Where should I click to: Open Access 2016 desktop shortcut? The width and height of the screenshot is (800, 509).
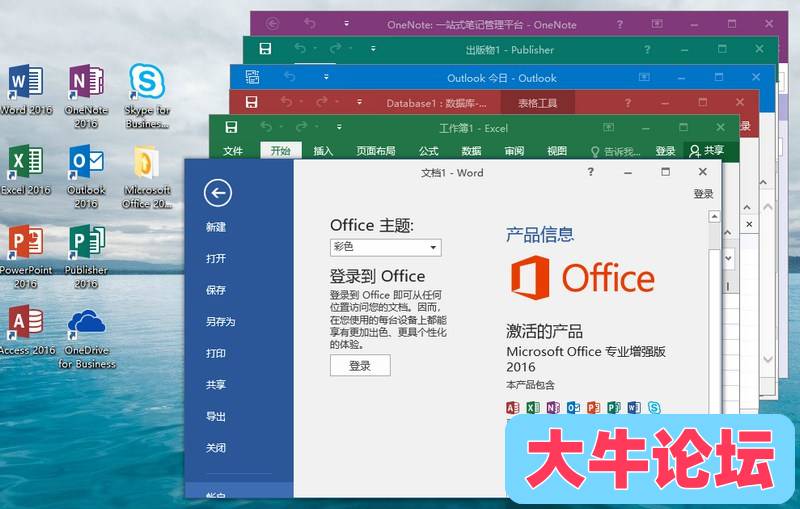[27, 330]
